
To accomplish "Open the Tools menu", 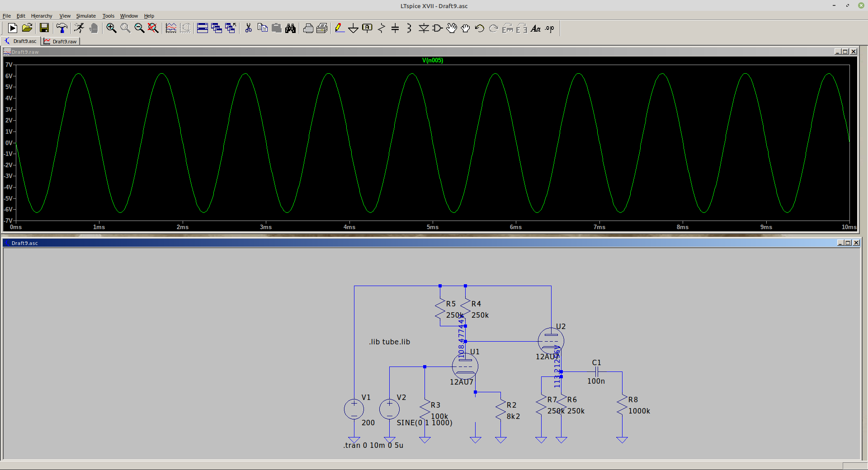I will 108,16.
